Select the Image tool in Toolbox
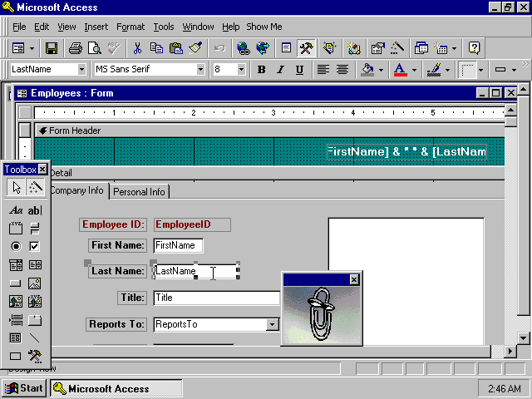 pos(35,283)
